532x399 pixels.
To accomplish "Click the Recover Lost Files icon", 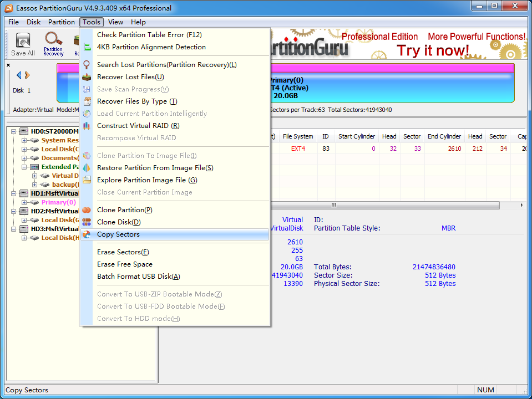I will [87, 77].
